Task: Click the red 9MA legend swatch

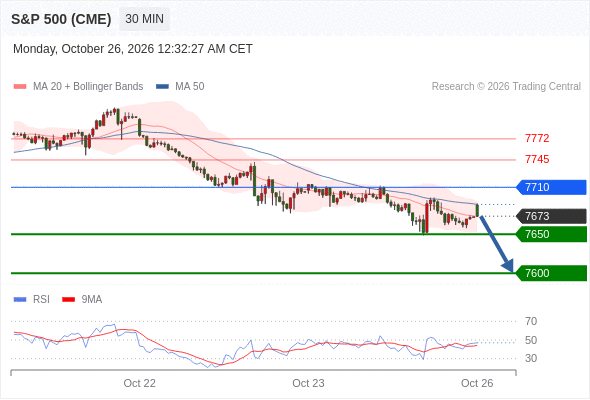Action: tap(68, 300)
